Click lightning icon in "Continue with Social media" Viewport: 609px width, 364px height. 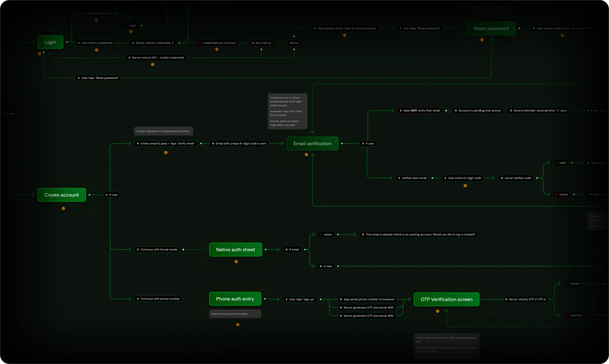(x=138, y=250)
